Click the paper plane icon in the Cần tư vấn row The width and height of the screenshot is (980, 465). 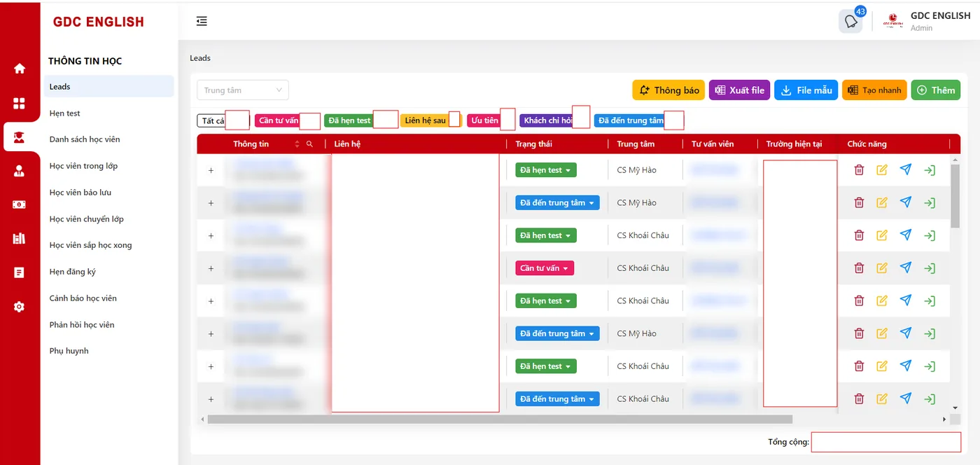pyautogui.click(x=906, y=268)
